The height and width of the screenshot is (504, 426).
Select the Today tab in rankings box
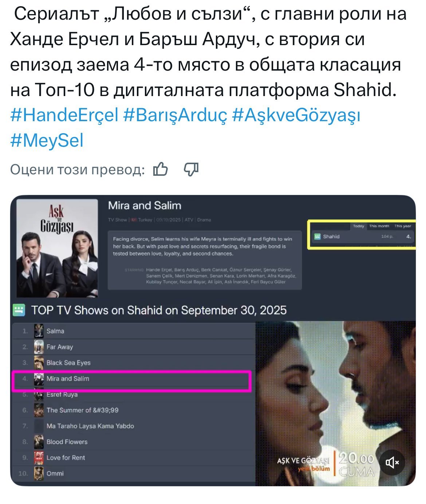(x=358, y=226)
